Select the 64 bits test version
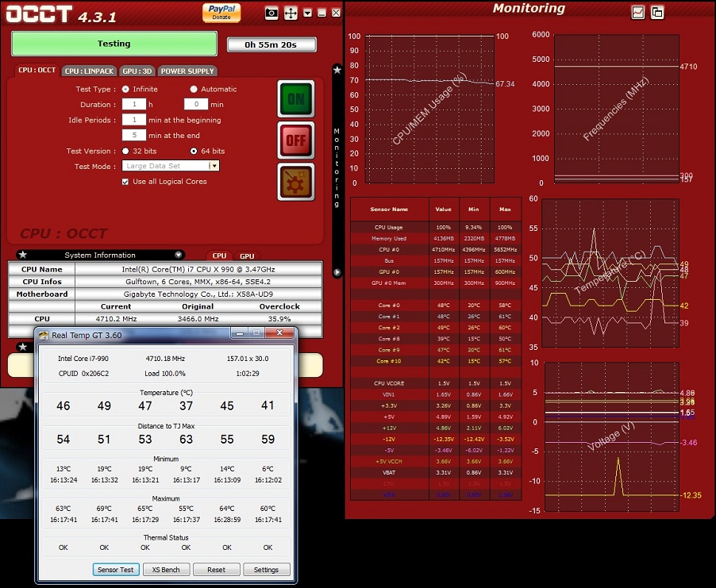 pos(194,151)
